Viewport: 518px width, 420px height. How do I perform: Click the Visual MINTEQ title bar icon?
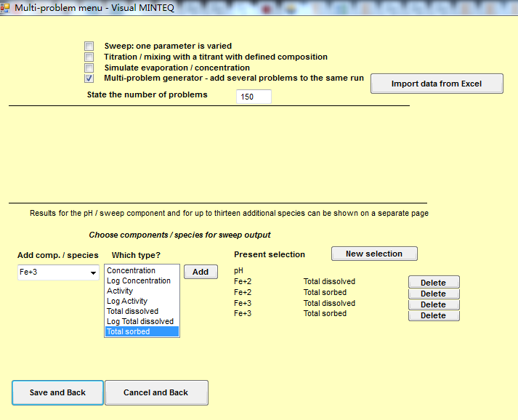coord(5,8)
